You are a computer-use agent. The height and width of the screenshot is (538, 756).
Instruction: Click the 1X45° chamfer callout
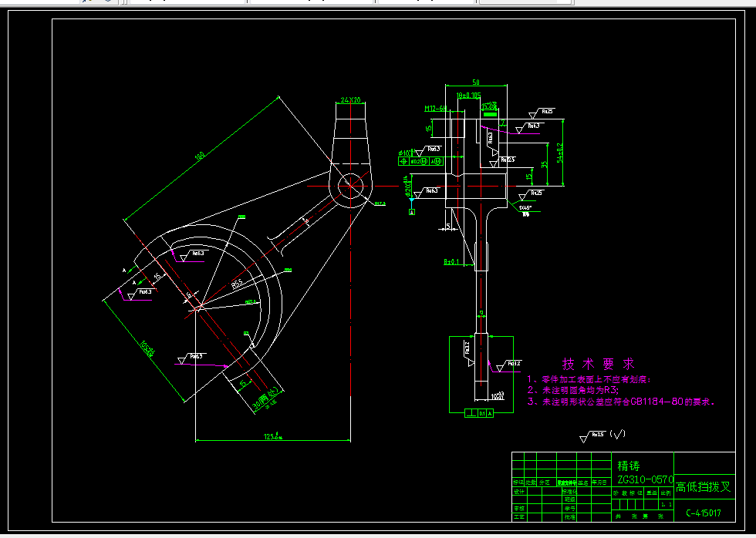point(525,207)
